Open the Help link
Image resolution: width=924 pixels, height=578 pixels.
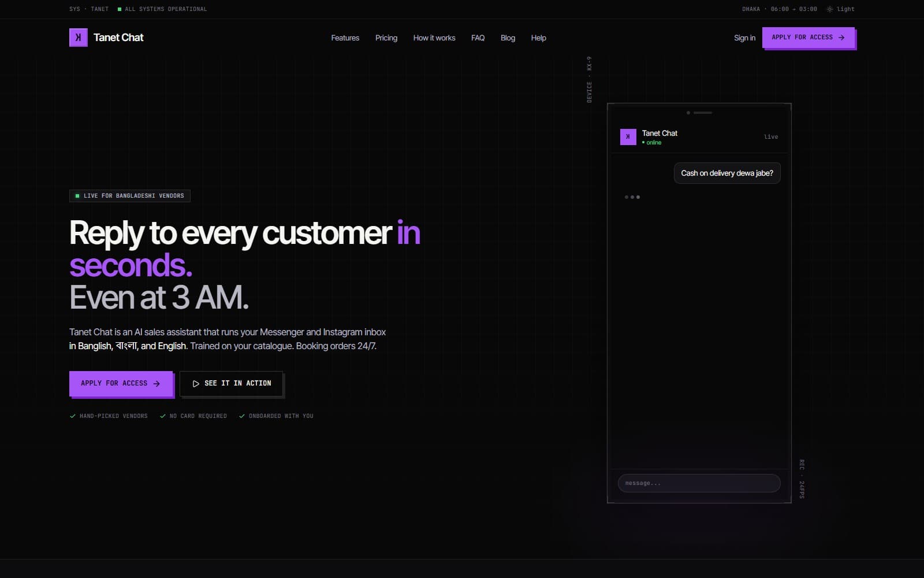pyautogui.click(x=538, y=38)
